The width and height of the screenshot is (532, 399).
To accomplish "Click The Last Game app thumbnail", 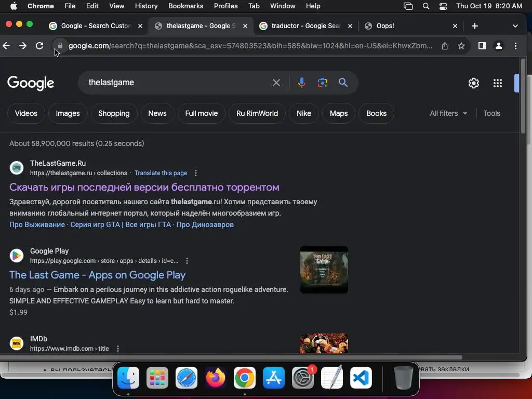I will coord(324,270).
